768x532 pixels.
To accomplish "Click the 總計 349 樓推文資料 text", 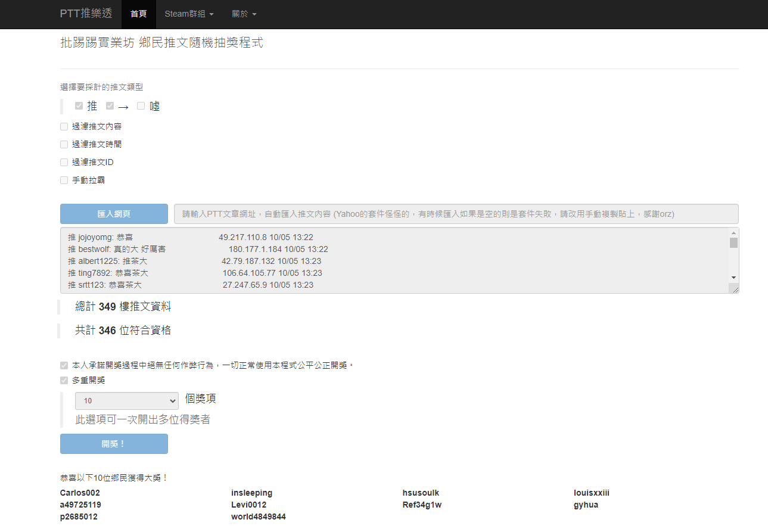I will (123, 307).
